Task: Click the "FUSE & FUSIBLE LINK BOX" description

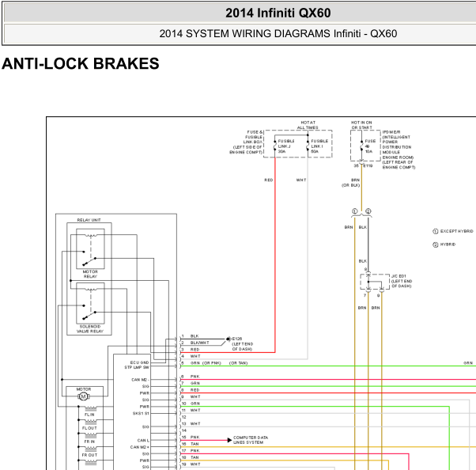Action: point(246,142)
